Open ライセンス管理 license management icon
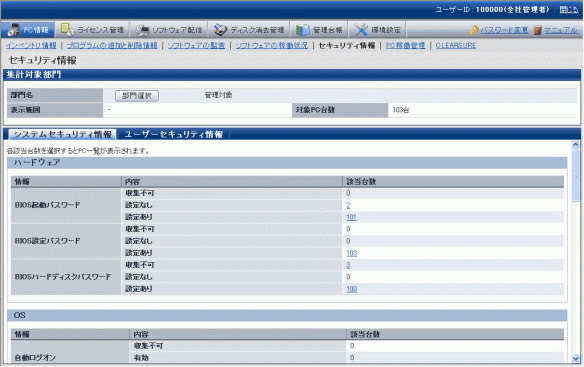The height and width of the screenshot is (367, 584). [x=67, y=29]
